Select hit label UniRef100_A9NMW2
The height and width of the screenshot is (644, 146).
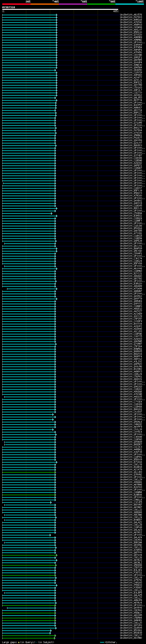pos(131,40)
